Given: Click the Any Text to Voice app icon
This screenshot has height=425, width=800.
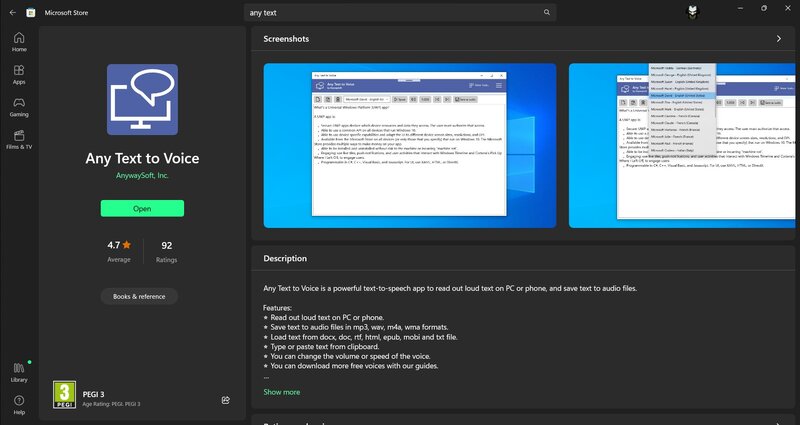Looking at the screenshot, I should coord(142,99).
